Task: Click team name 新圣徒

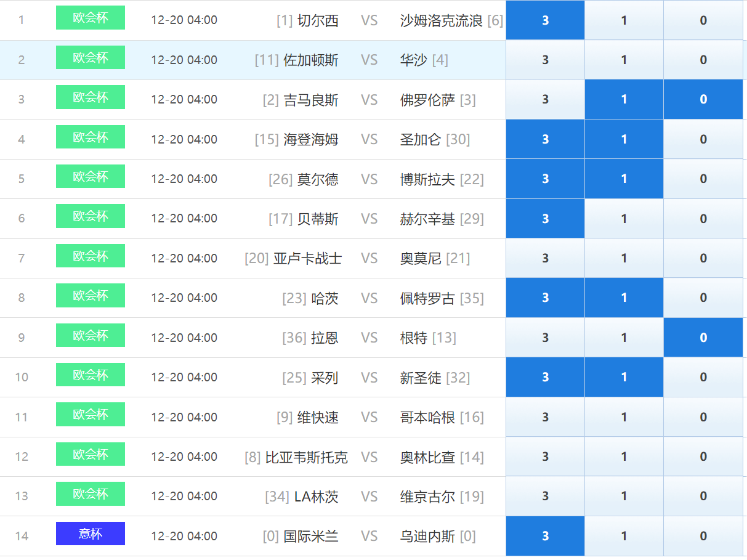Action: point(421,378)
